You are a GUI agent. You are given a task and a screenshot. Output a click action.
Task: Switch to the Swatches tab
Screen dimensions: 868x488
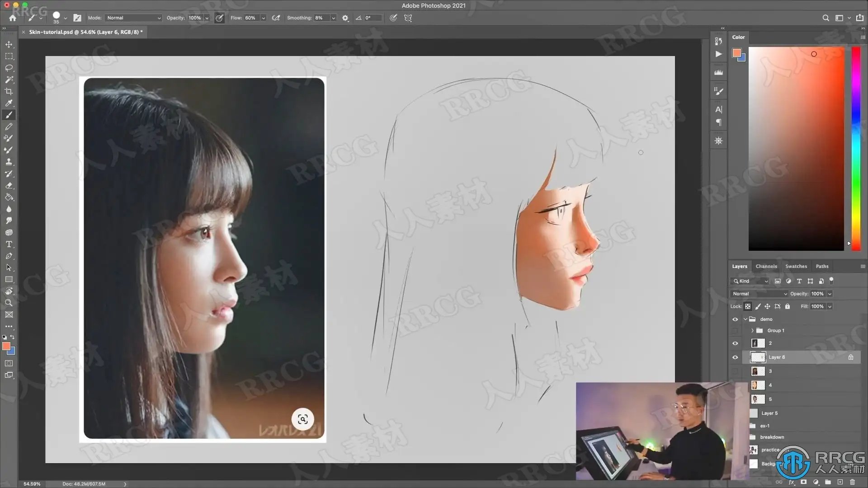pos(796,267)
